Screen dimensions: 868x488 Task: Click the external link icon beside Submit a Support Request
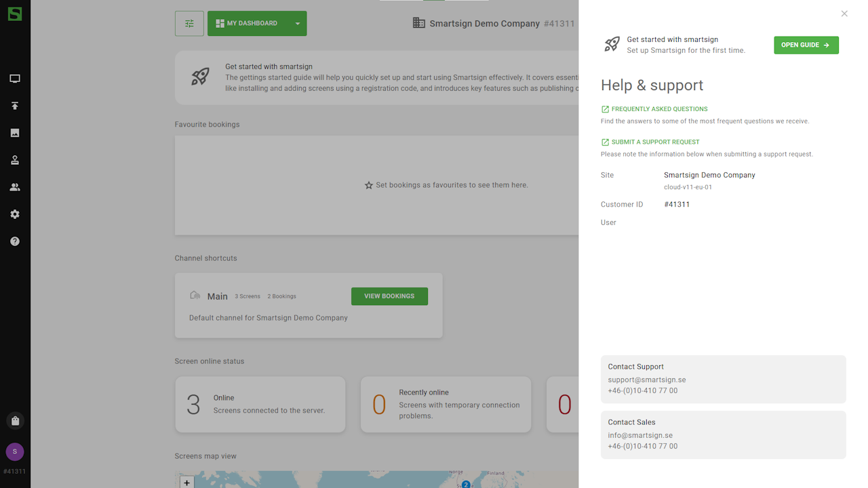tap(605, 142)
